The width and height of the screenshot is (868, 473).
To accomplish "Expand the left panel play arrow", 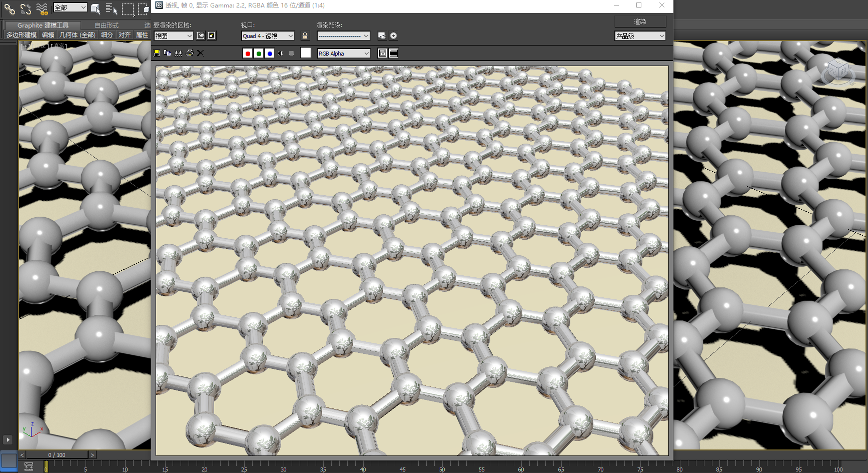I will tap(8, 440).
